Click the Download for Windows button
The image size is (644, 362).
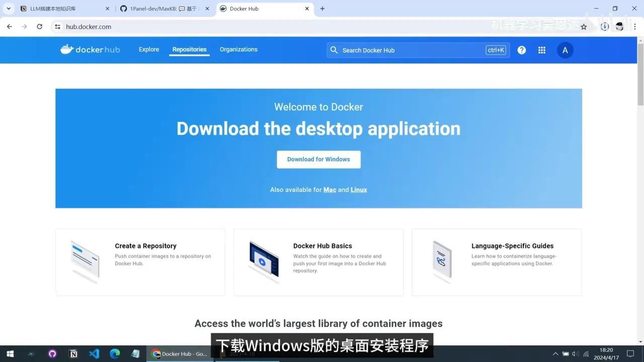pos(318,159)
